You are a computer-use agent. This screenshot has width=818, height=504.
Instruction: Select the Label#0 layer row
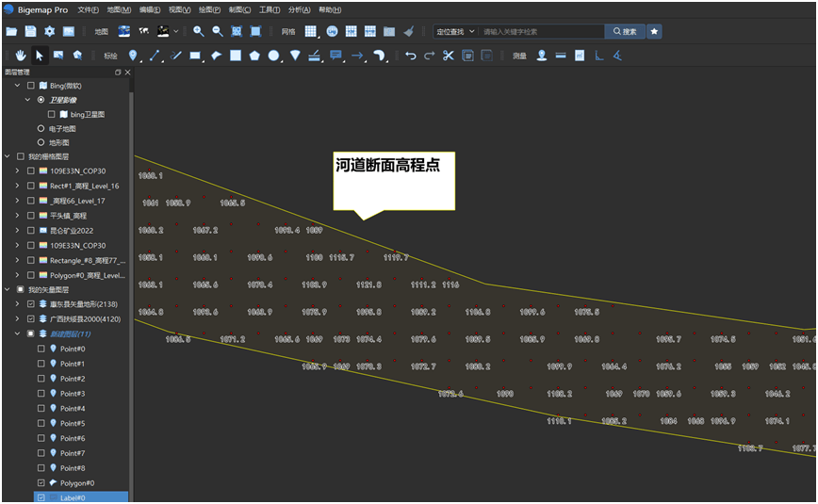[81, 497]
